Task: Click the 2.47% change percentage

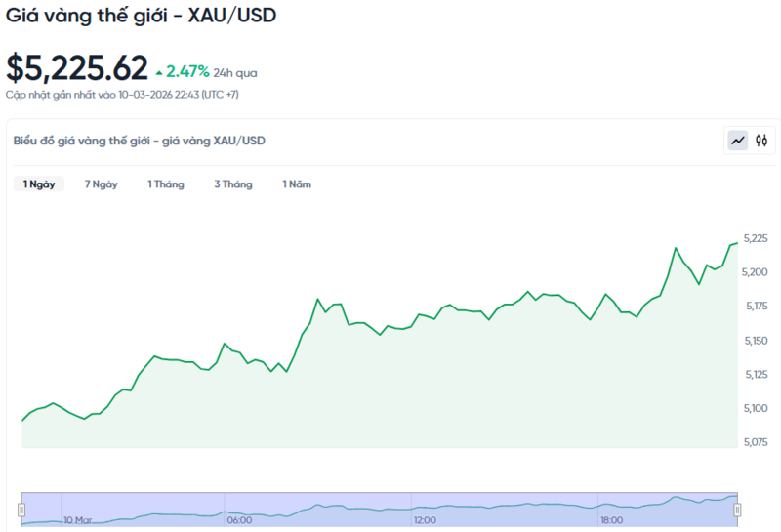Action: click(187, 71)
